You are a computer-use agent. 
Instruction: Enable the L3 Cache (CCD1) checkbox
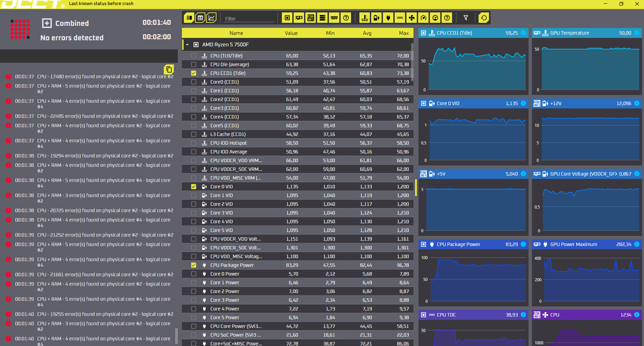point(194,134)
